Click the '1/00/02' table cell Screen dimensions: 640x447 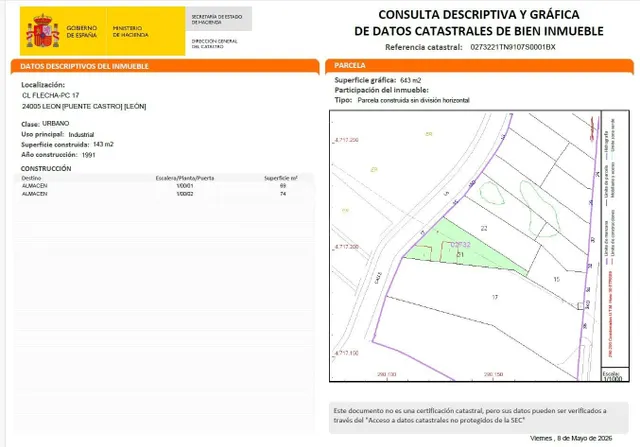click(185, 194)
